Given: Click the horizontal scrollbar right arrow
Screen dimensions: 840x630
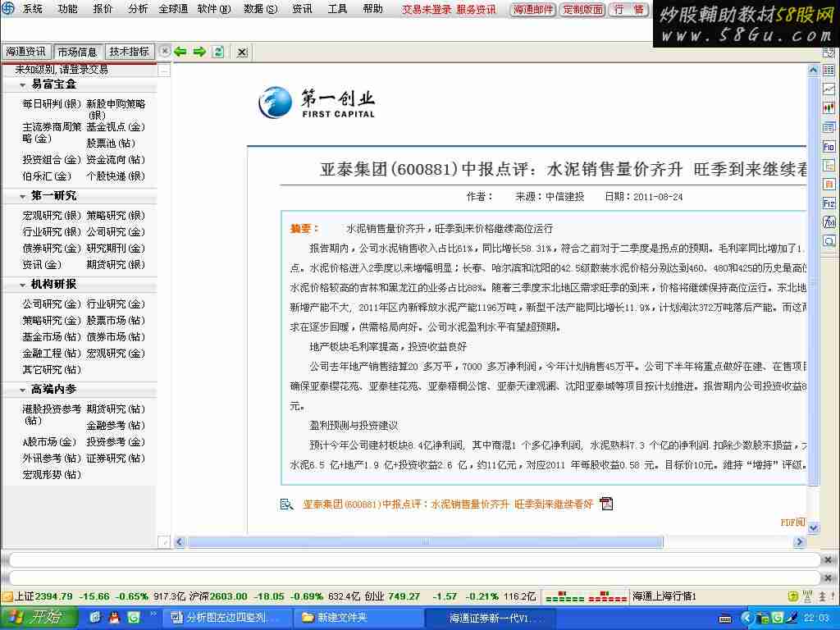Looking at the screenshot, I should [799, 541].
